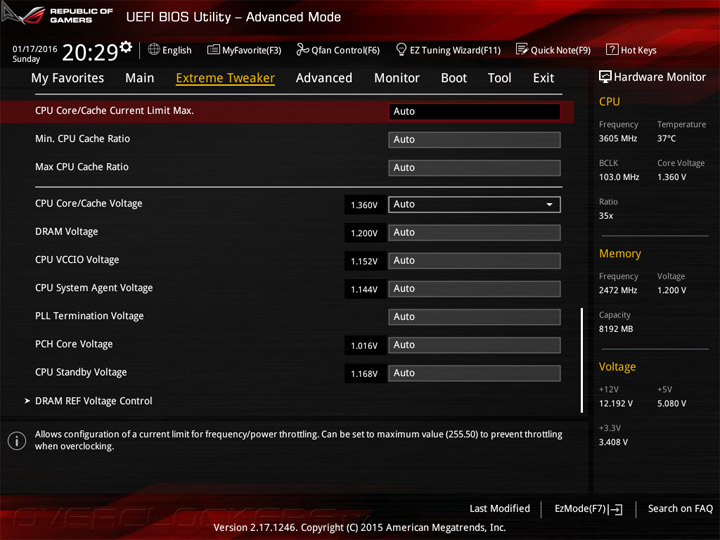Select the Extreme Tweaker tab
The height and width of the screenshot is (540, 720).
click(225, 78)
